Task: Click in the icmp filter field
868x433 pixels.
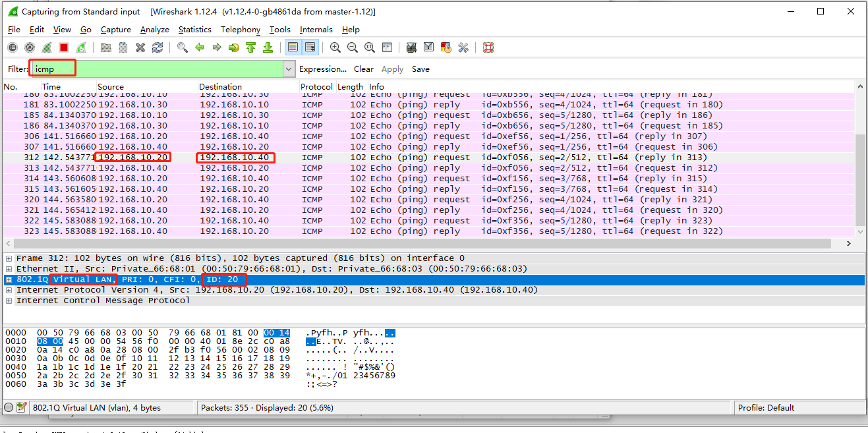Action: [x=156, y=69]
